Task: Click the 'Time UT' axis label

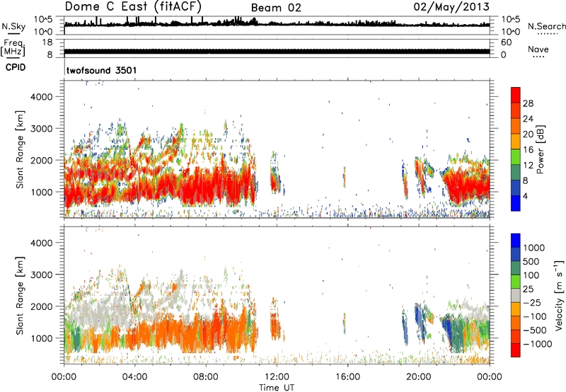Action: point(277,388)
